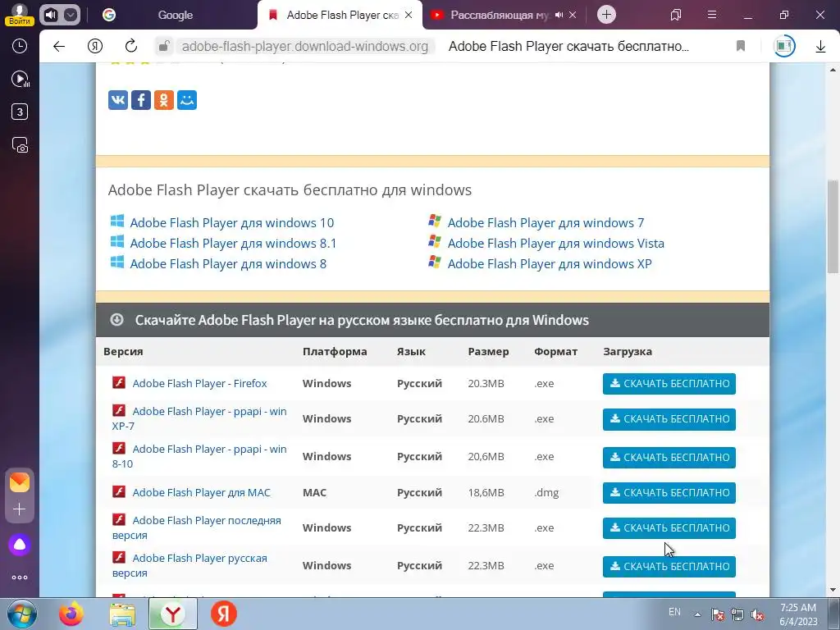840x630 pixels.
Task: Open browser history clock icon in sidebar
Action: (20, 46)
